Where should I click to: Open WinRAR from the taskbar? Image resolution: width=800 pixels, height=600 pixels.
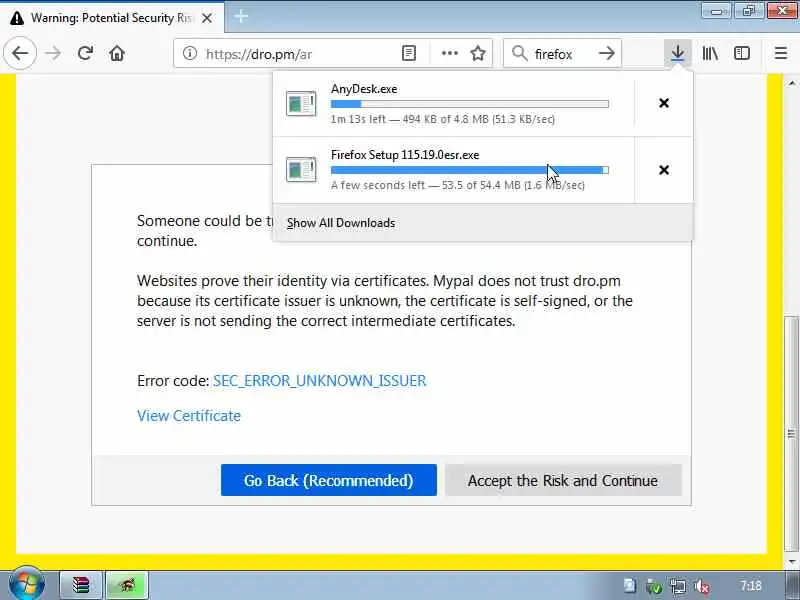pos(81,585)
